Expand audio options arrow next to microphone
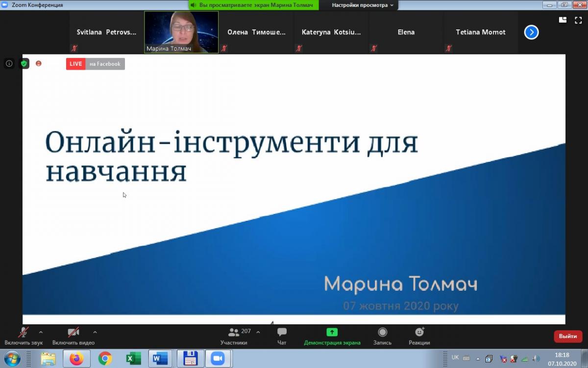 click(41, 332)
